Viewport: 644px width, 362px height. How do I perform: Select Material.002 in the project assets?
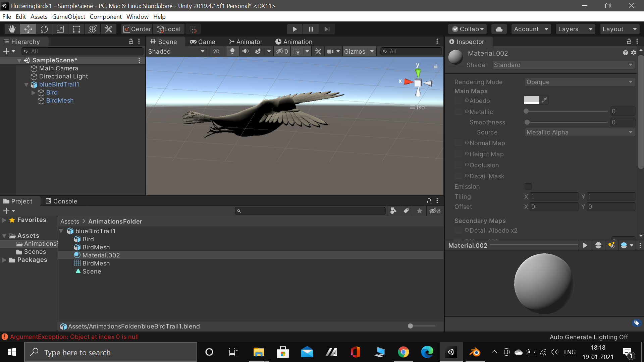[101, 255]
